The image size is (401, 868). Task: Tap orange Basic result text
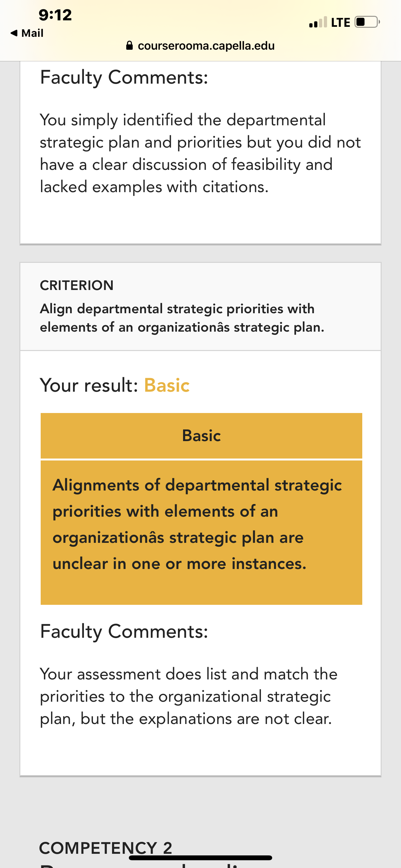point(167,385)
